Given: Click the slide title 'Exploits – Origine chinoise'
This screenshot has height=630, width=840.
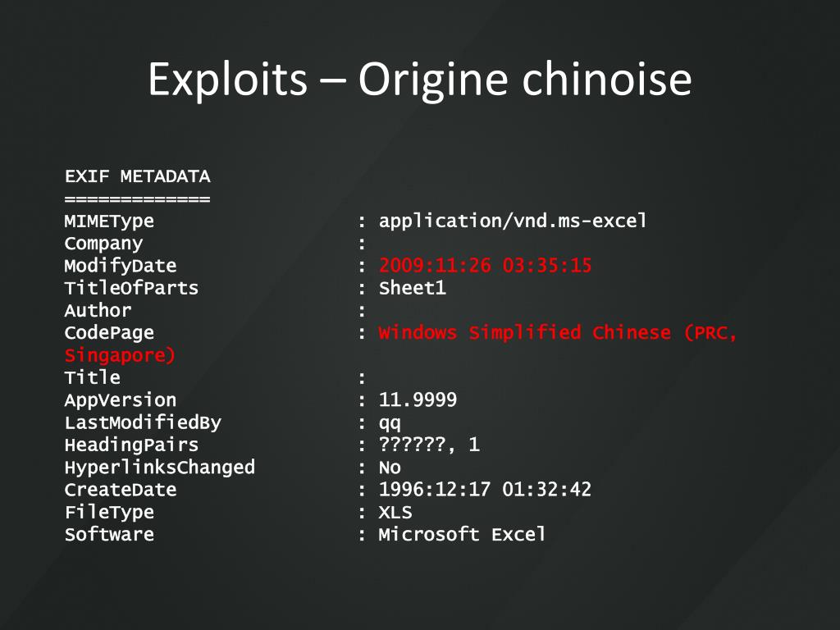Looking at the screenshot, I should [x=419, y=80].
